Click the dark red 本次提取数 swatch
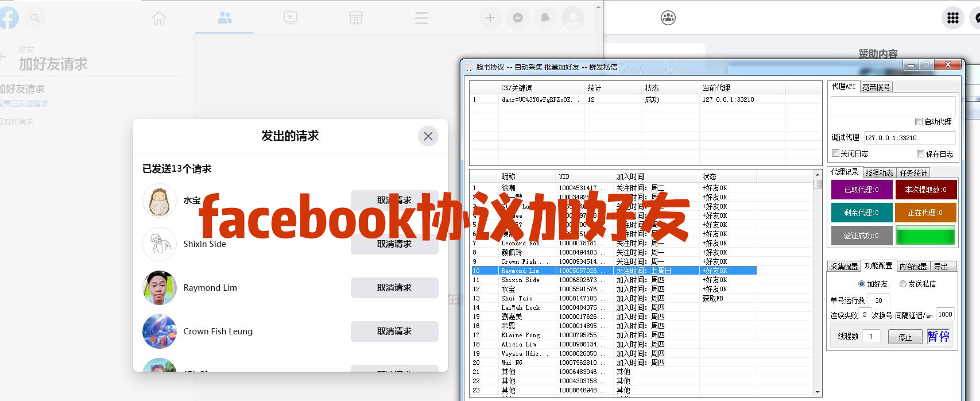The image size is (980, 401). [x=926, y=190]
